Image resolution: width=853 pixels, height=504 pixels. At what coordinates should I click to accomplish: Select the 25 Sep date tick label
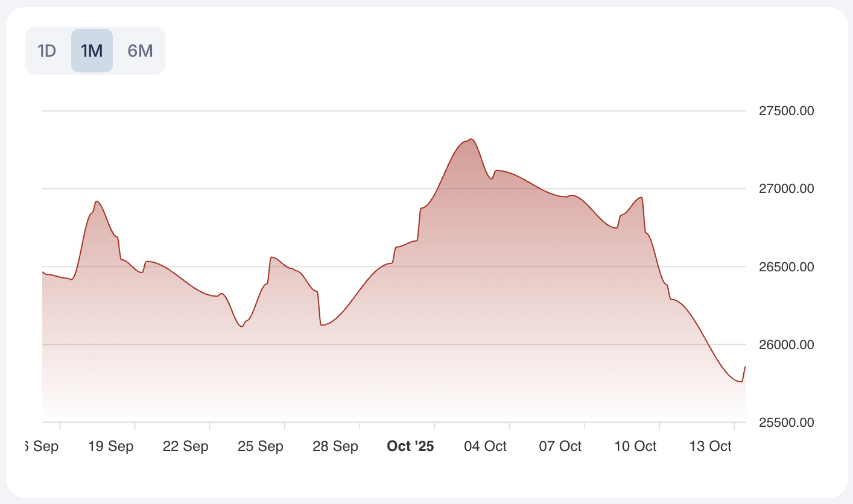coord(260,447)
